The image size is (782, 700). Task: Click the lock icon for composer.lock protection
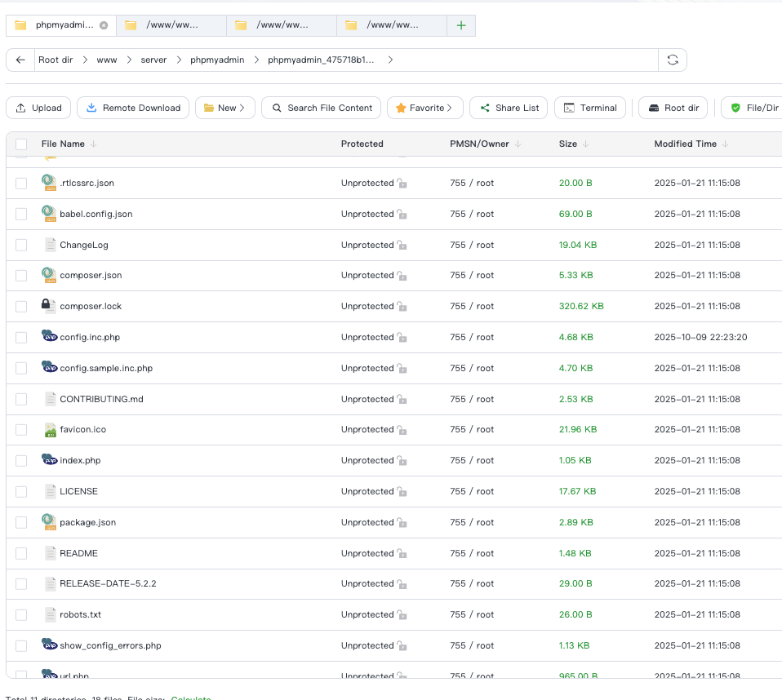[x=402, y=307]
